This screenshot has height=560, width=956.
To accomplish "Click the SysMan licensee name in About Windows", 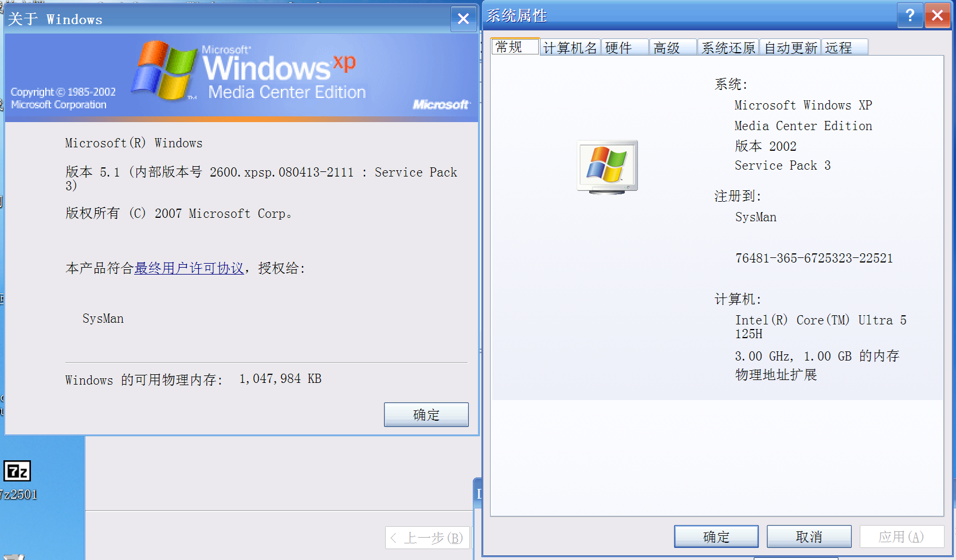I will [x=103, y=319].
